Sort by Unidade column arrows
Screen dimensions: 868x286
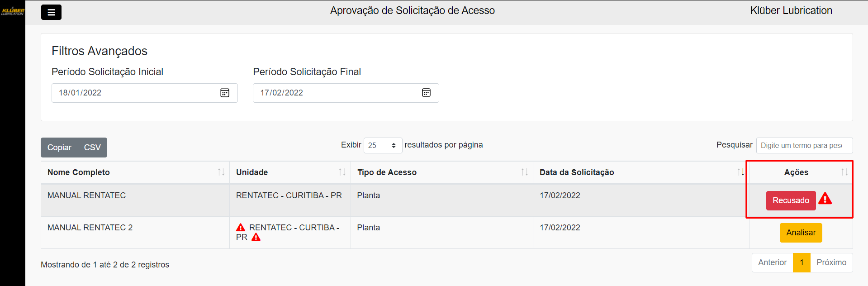[342, 172]
